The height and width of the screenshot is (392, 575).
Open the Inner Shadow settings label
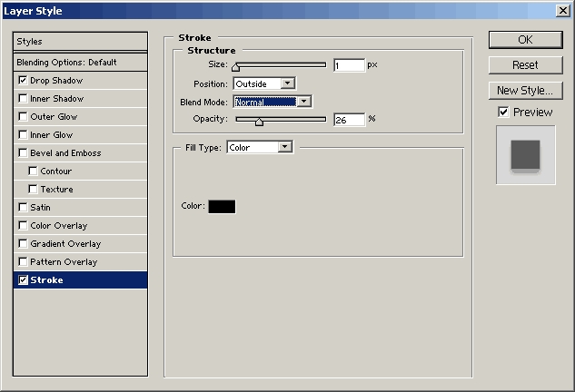click(57, 99)
